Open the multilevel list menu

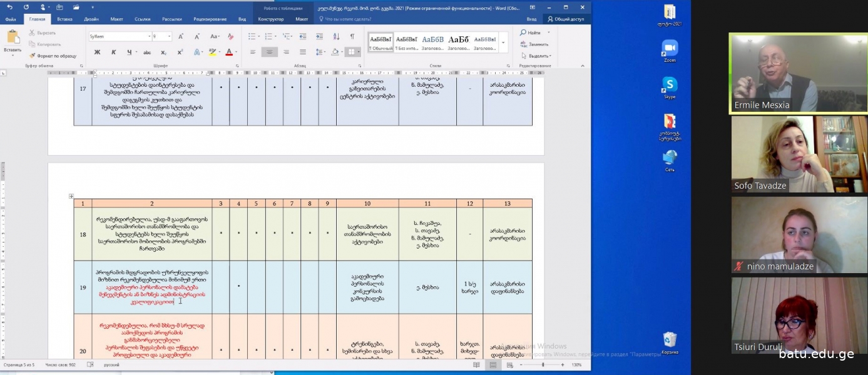tap(286, 36)
